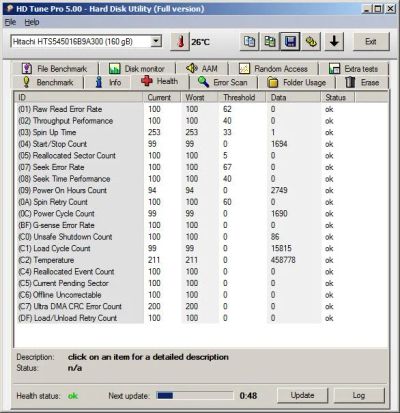Click the copy text to clipboard icon

click(249, 42)
